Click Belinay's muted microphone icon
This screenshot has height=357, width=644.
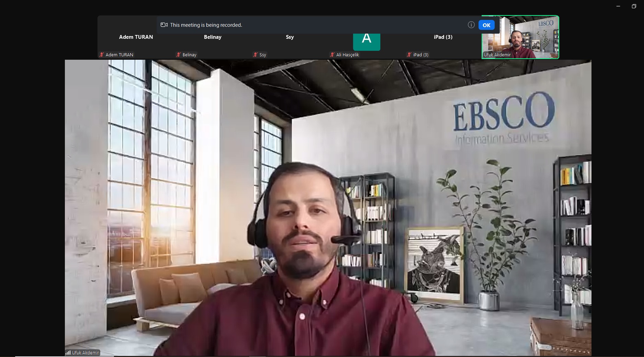(x=179, y=55)
